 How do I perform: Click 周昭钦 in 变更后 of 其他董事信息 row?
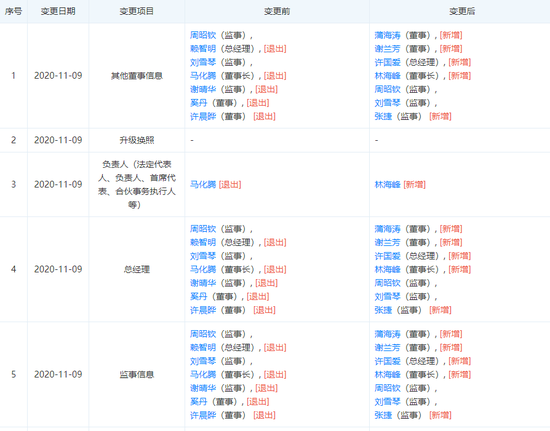(387, 89)
